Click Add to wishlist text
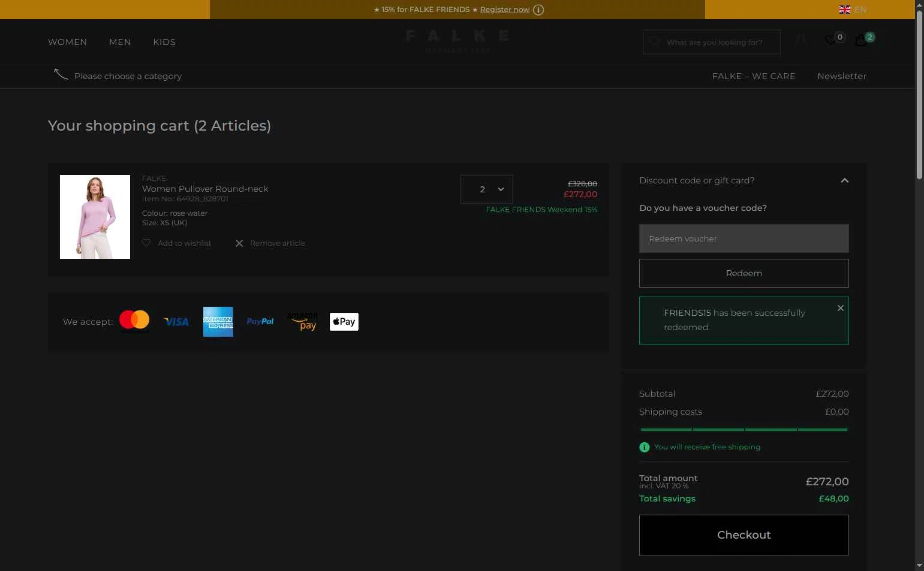The image size is (924, 571). [185, 243]
